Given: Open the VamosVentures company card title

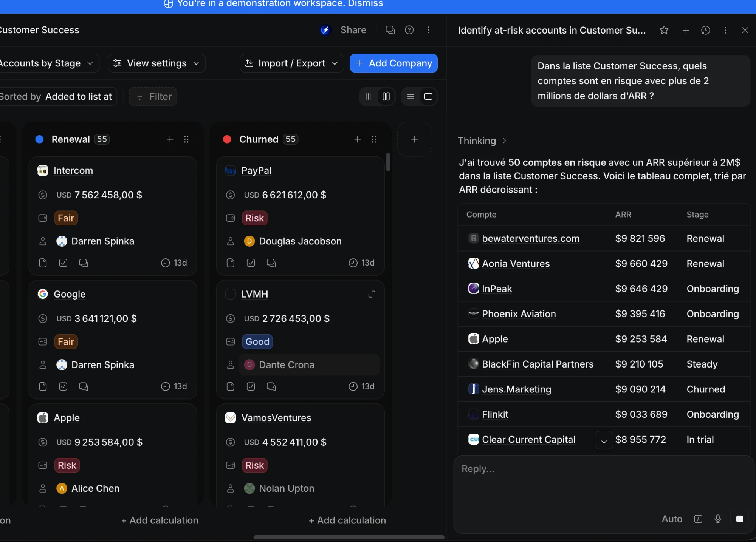Looking at the screenshot, I should (276, 418).
